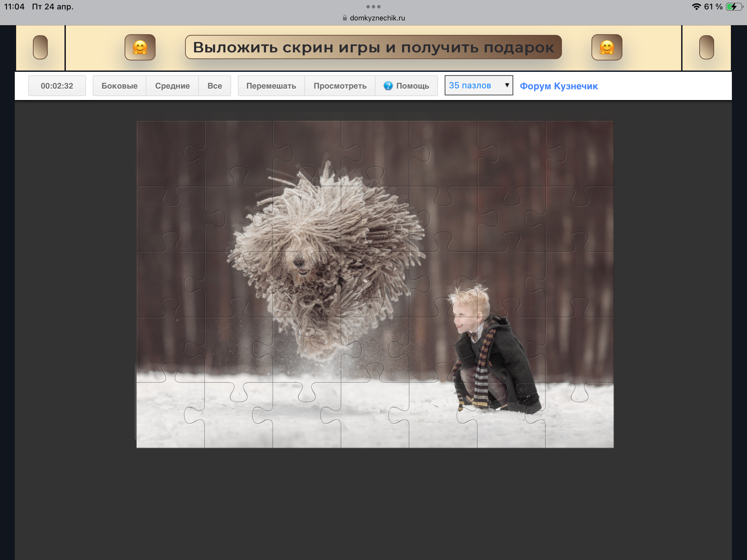Show Все puzzle pieces
The height and width of the screenshot is (560, 747).
[x=214, y=86]
